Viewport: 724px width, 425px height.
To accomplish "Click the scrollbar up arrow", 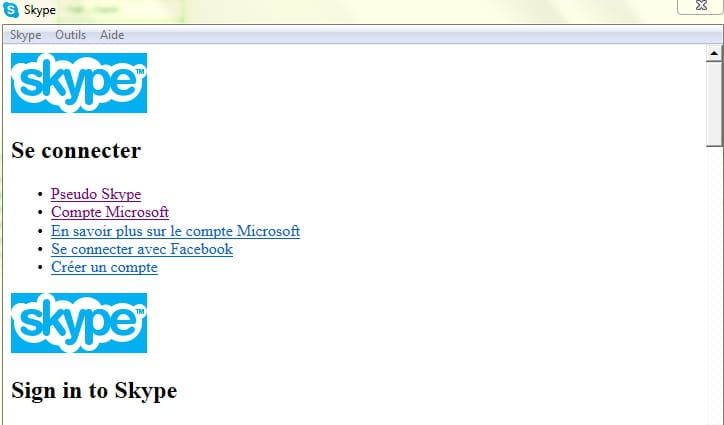I will (x=714, y=53).
